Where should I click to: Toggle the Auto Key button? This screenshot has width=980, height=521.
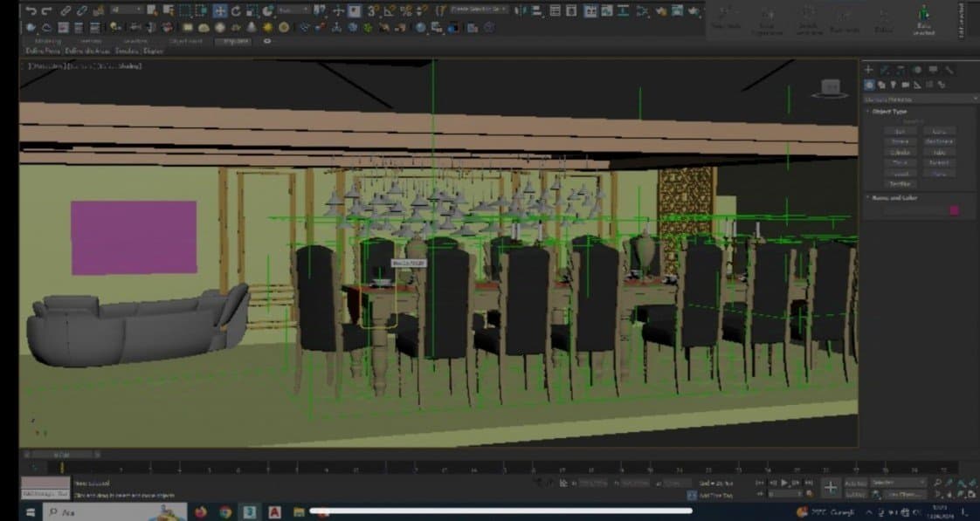click(854, 483)
